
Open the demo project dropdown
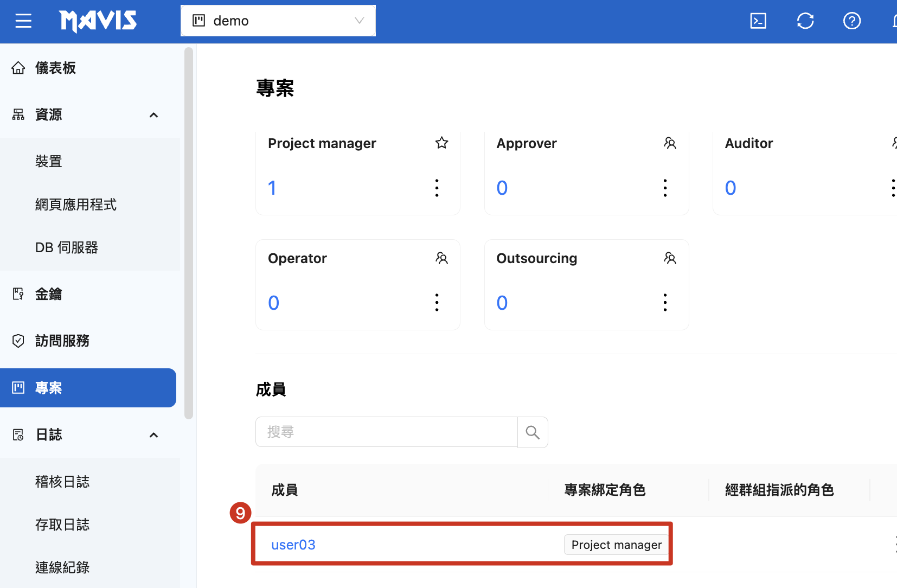pyautogui.click(x=278, y=21)
